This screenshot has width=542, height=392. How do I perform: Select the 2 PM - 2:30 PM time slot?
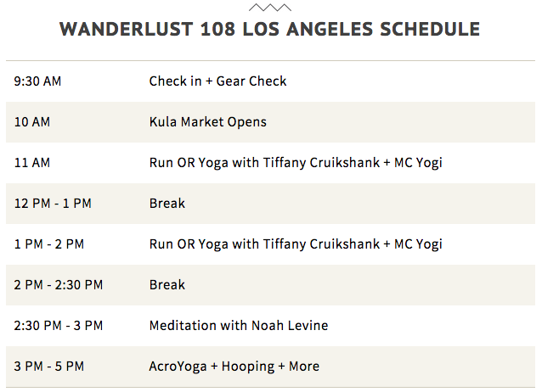(x=59, y=285)
